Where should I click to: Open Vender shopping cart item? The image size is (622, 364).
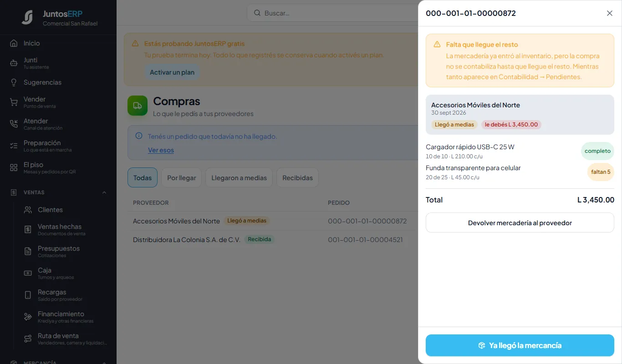pos(58,102)
